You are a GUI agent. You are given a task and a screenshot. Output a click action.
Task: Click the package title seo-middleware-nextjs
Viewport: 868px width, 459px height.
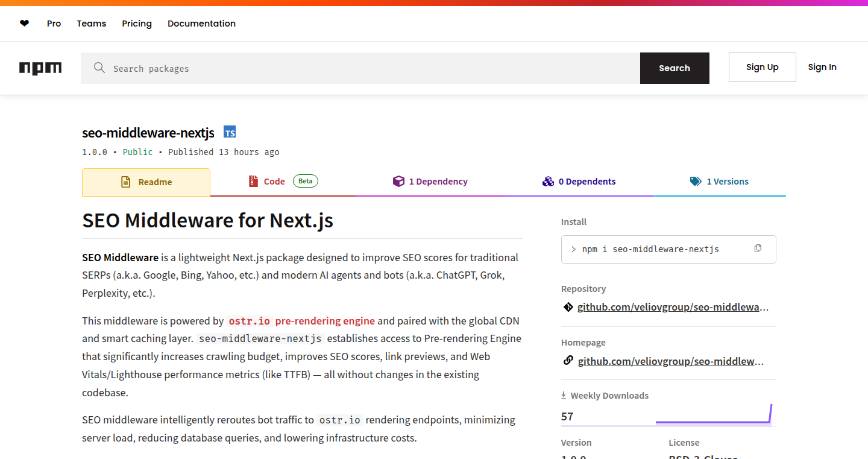point(148,133)
